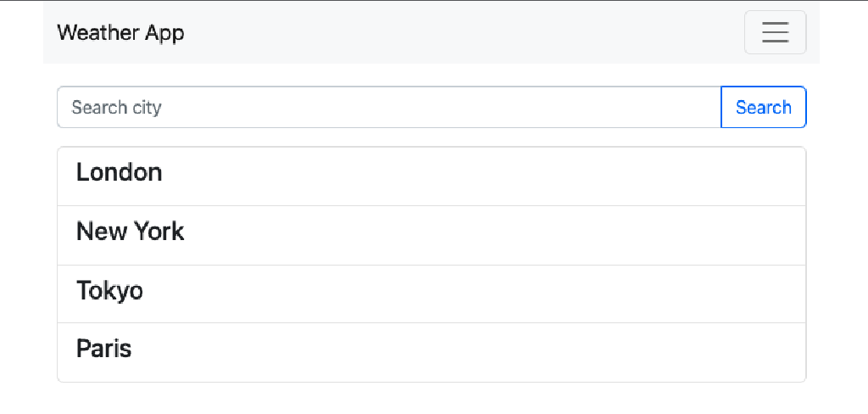
Task: Click inside the Search city input box
Action: (x=389, y=107)
